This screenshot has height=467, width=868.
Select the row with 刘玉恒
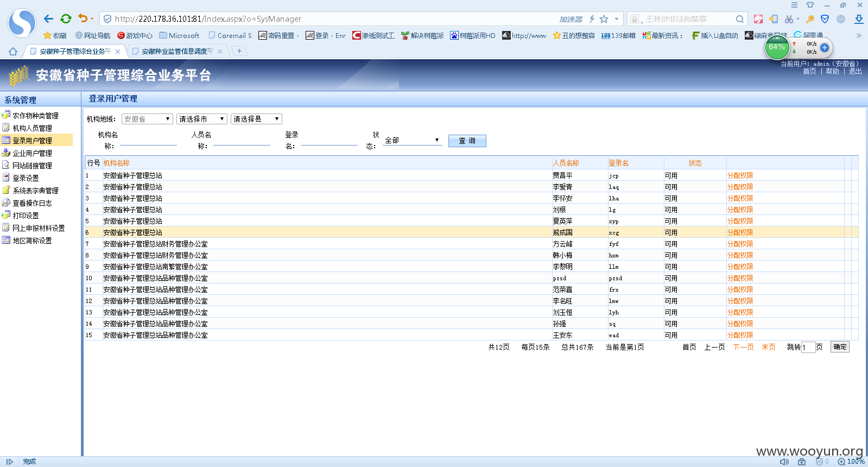(x=471, y=312)
